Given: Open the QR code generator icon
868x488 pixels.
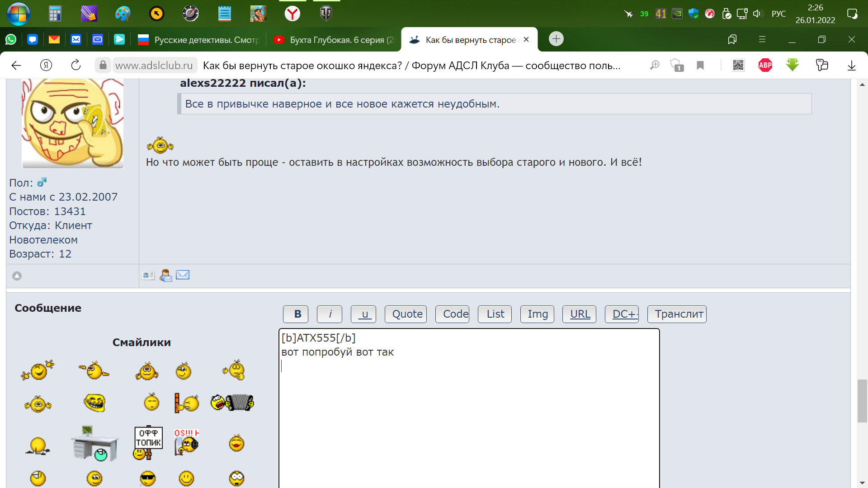Looking at the screenshot, I should pyautogui.click(x=738, y=66).
